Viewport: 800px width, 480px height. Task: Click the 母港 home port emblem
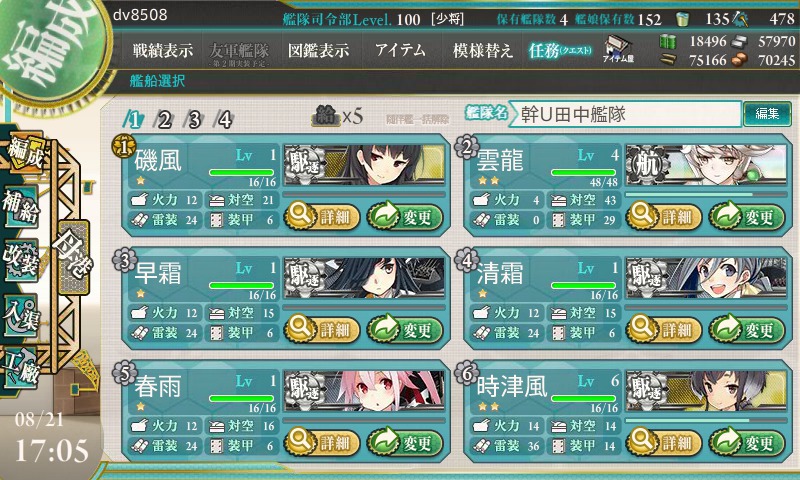click(x=74, y=258)
